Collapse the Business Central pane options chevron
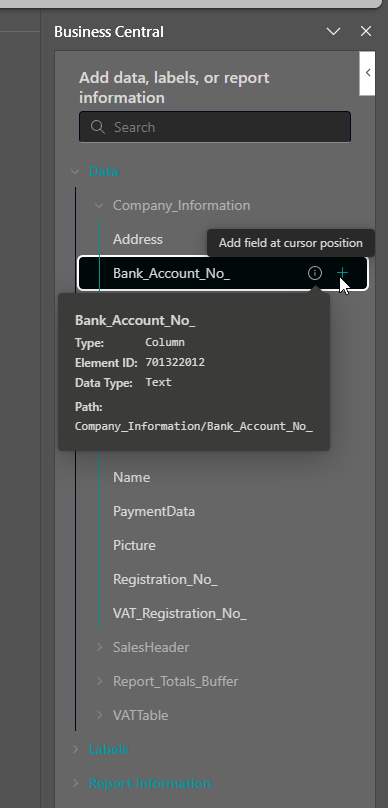 pos(333,31)
